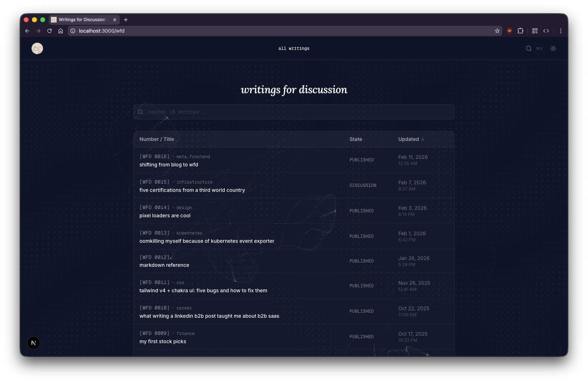Toggle sort direction on the Updated column
This screenshot has width=588, height=383.
pos(411,139)
